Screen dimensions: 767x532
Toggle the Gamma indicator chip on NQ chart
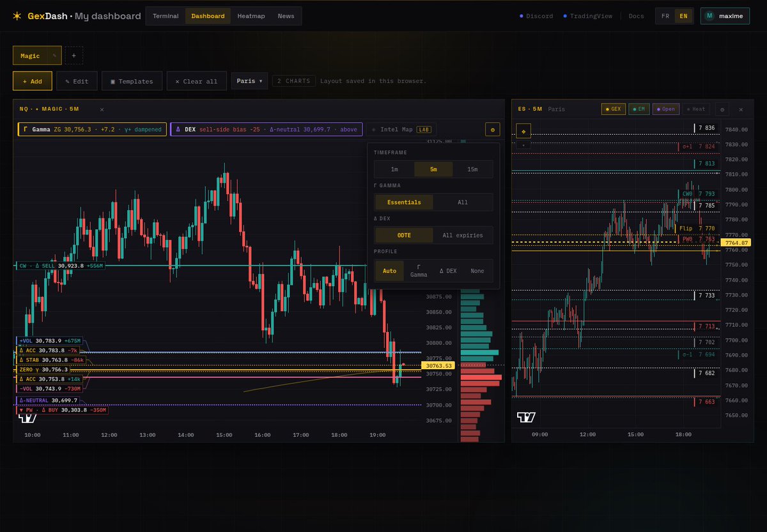click(92, 130)
